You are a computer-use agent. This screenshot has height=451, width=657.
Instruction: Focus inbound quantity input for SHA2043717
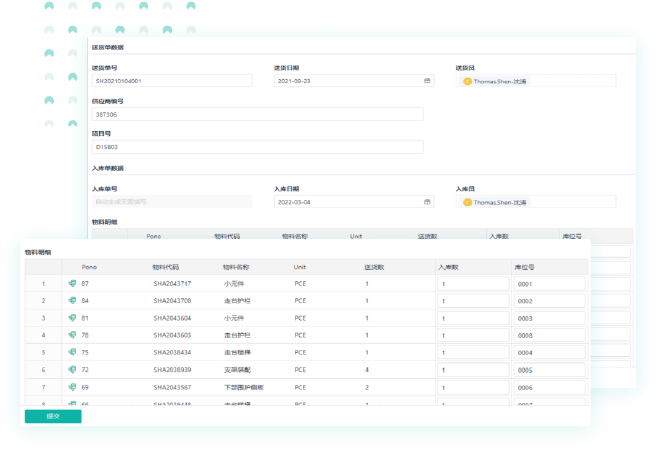(473, 284)
